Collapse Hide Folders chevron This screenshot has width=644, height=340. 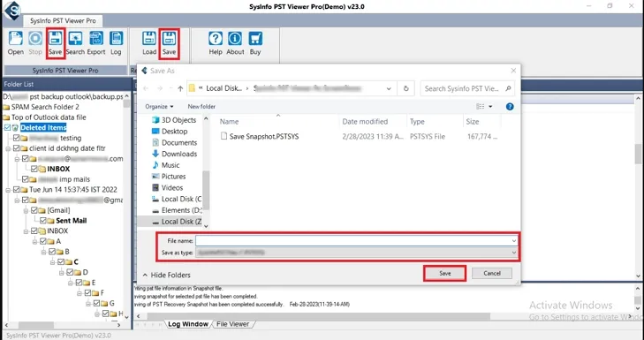[145, 276]
